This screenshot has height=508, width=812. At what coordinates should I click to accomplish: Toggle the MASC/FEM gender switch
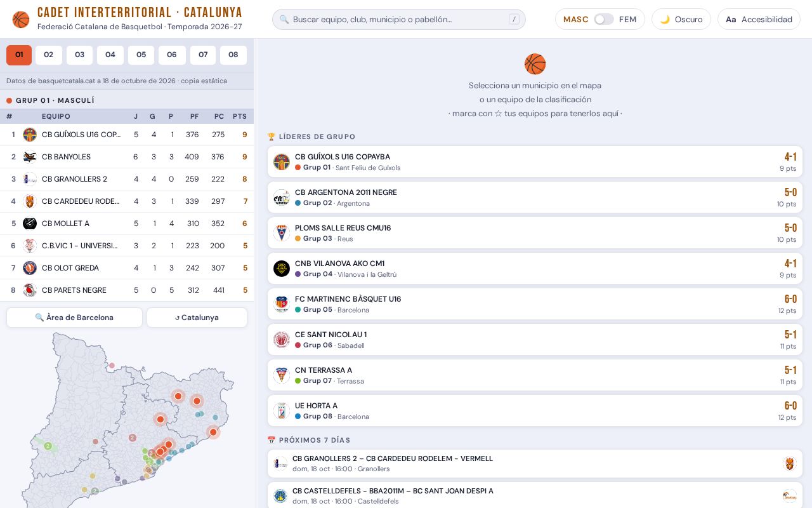(x=604, y=20)
